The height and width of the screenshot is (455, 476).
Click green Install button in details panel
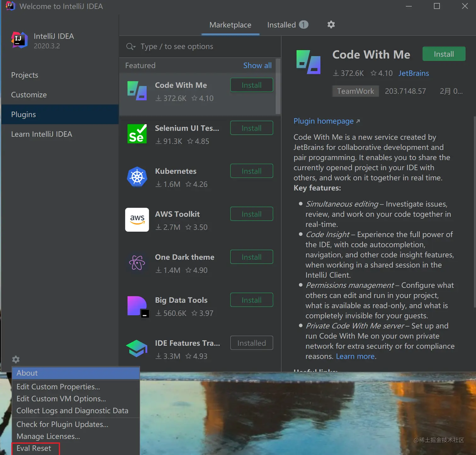[x=444, y=54]
